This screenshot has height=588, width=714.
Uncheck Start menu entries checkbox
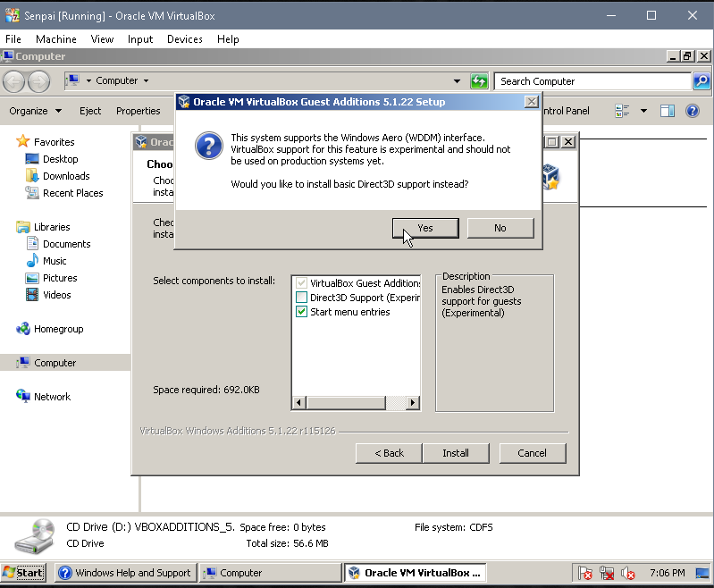click(301, 312)
